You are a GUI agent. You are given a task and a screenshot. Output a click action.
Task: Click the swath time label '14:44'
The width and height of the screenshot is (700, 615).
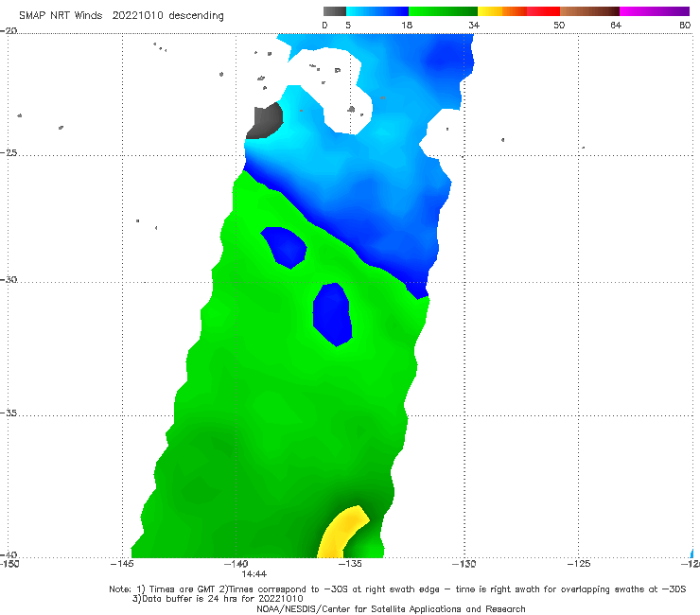tap(254, 574)
